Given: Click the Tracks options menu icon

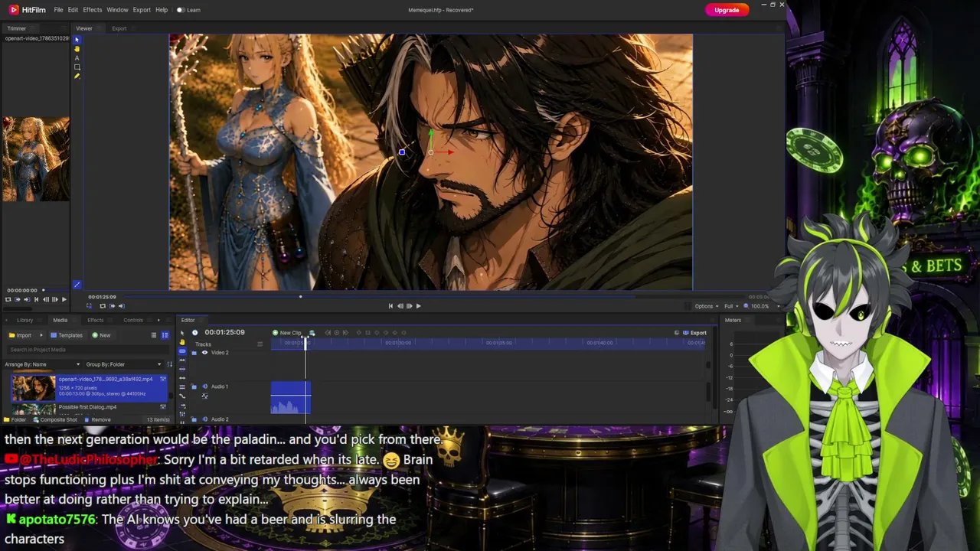Looking at the screenshot, I should pos(260,344).
